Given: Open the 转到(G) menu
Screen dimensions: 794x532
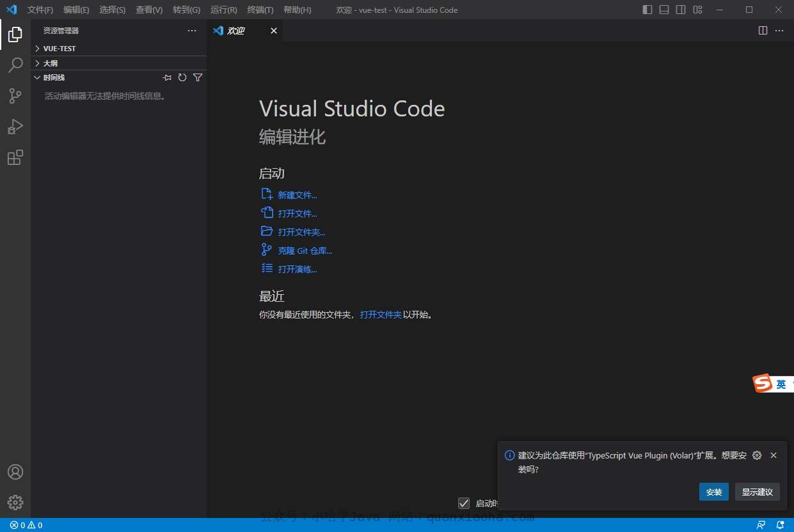Looking at the screenshot, I should tap(186, 10).
